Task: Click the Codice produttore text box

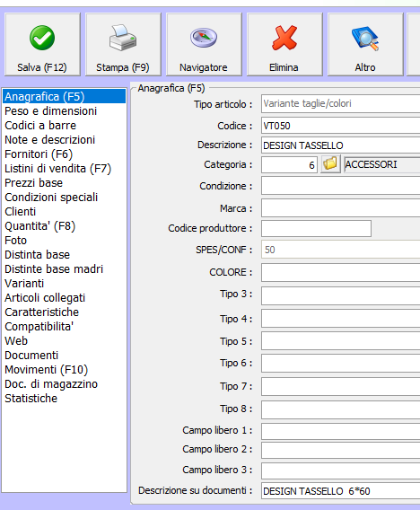Action: 316,229
